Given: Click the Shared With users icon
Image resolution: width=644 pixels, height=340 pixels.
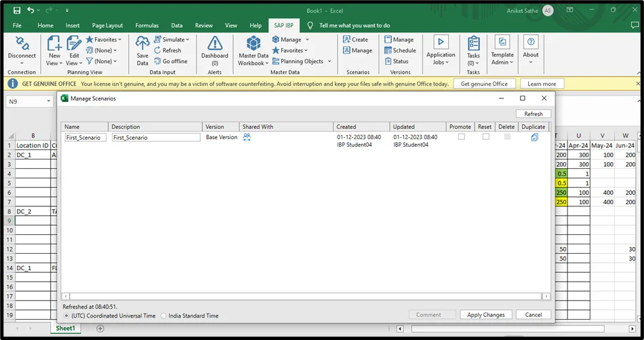Looking at the screenshot, I should 247,137.
